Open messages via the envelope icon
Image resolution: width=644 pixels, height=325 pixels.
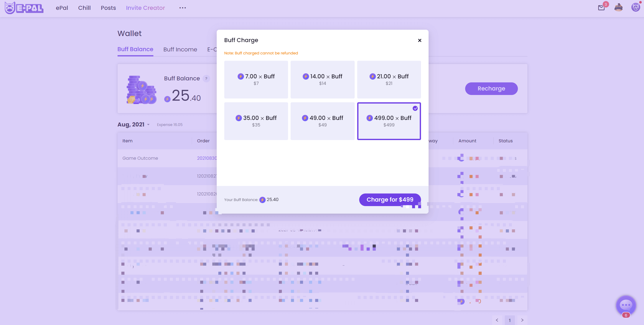(601, 8)
